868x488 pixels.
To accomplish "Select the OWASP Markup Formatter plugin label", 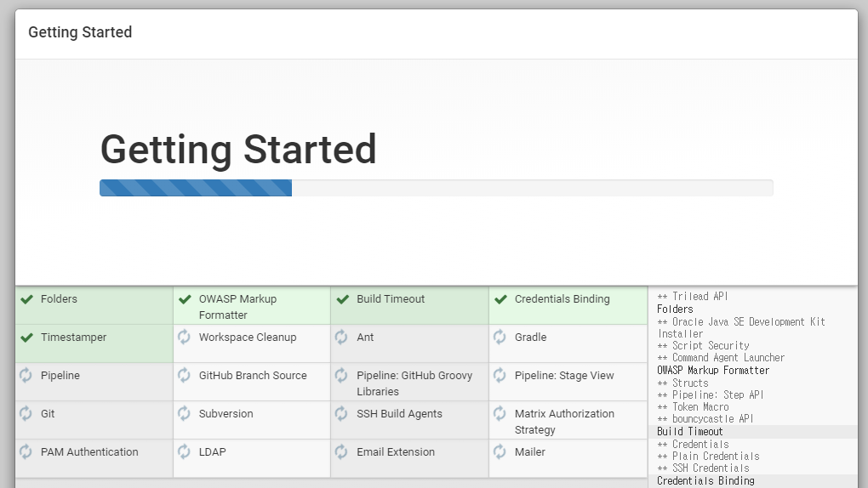I will (x=237, y=307).
